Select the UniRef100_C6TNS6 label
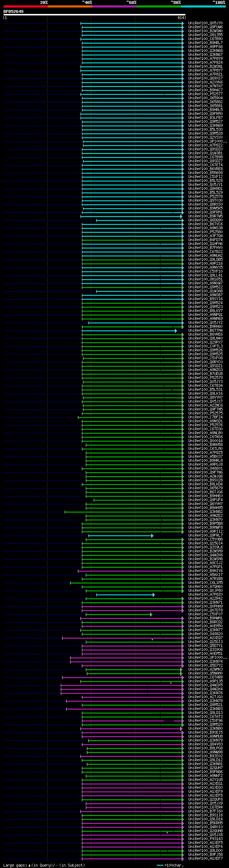229x868 pixels. click(x=205, y=437)
